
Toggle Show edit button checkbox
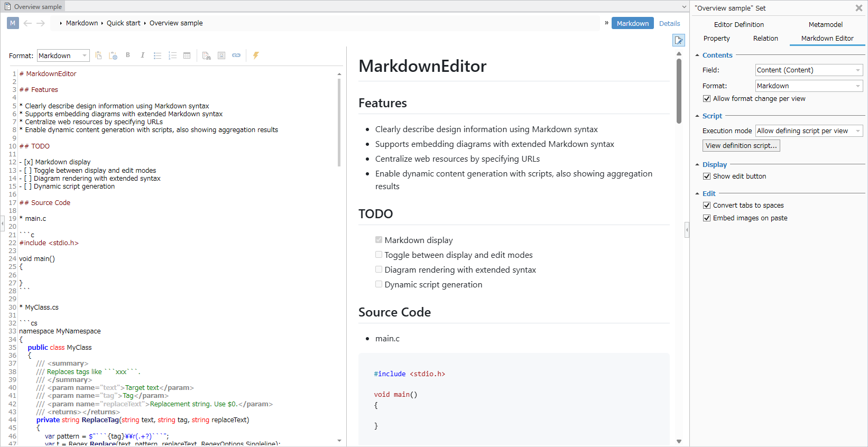coord(706,176)
